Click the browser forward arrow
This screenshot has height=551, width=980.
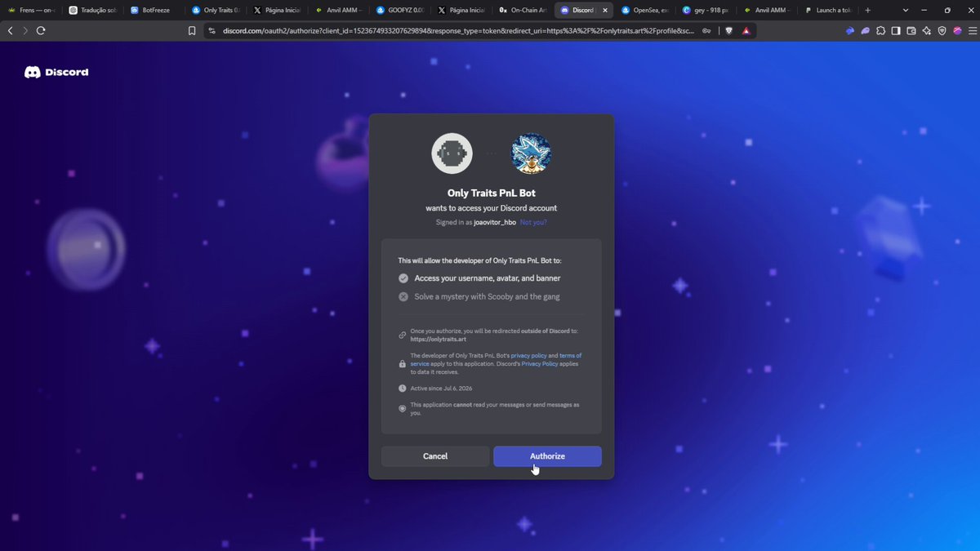coord(25,30)
